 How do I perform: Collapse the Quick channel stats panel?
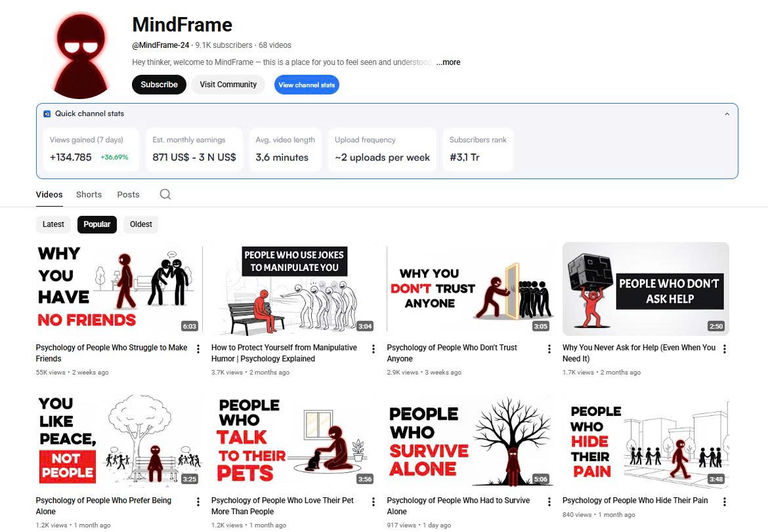[x=727, y=113]
